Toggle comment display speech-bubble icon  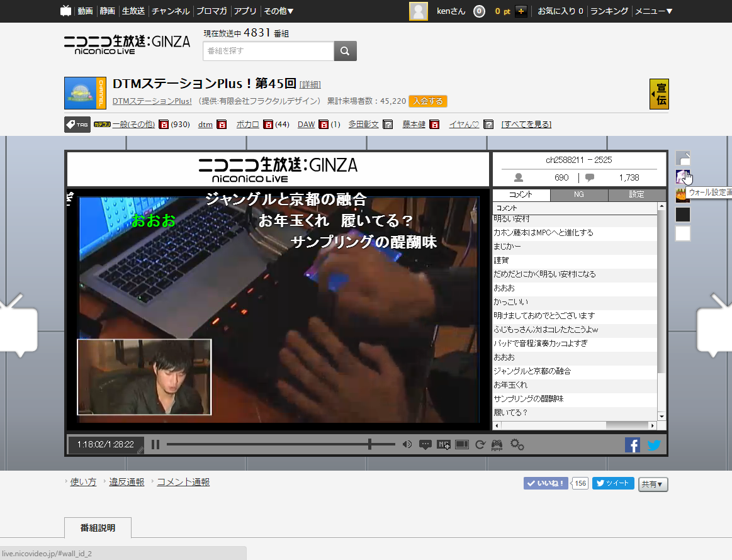[x=425, y=445]
